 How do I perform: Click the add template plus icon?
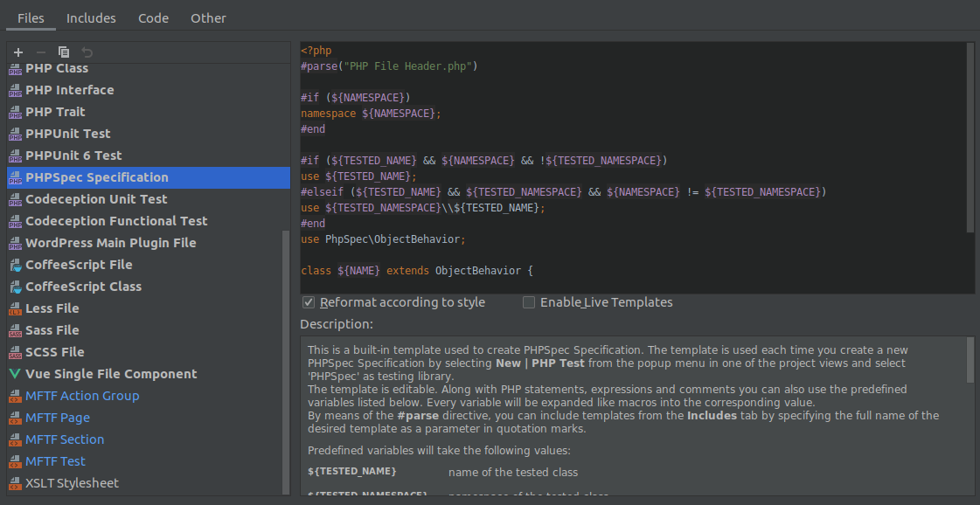point(18,52)
